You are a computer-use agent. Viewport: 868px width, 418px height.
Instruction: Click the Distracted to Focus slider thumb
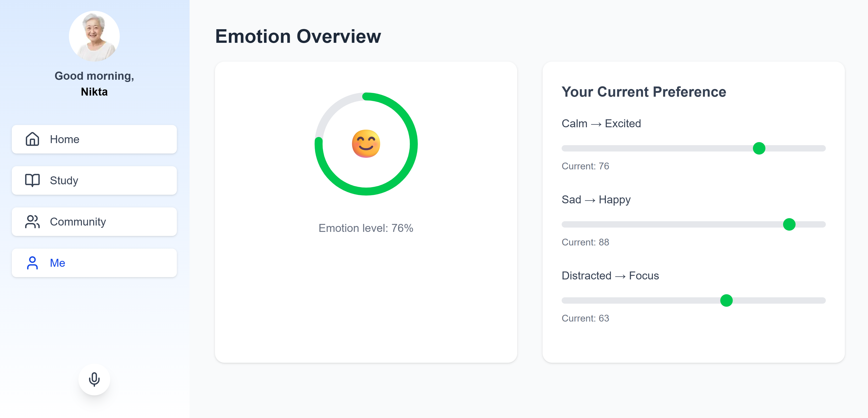click(727, 300)
